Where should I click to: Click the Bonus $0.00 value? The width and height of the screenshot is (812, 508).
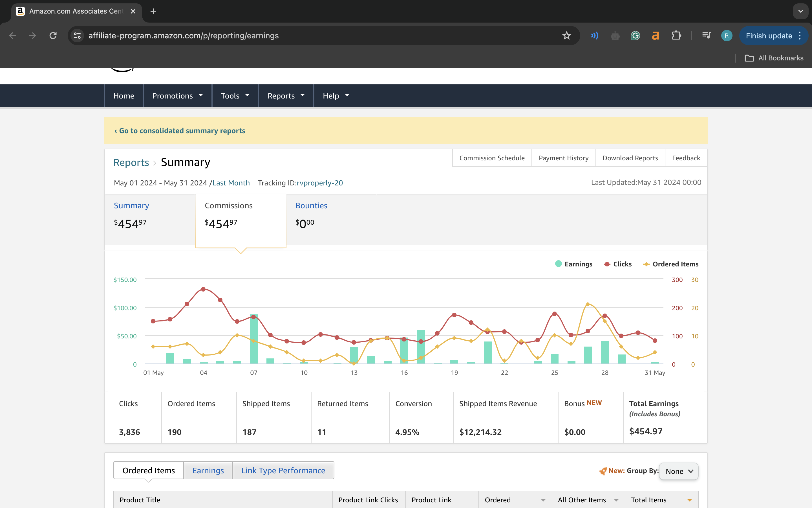(575, 432)
